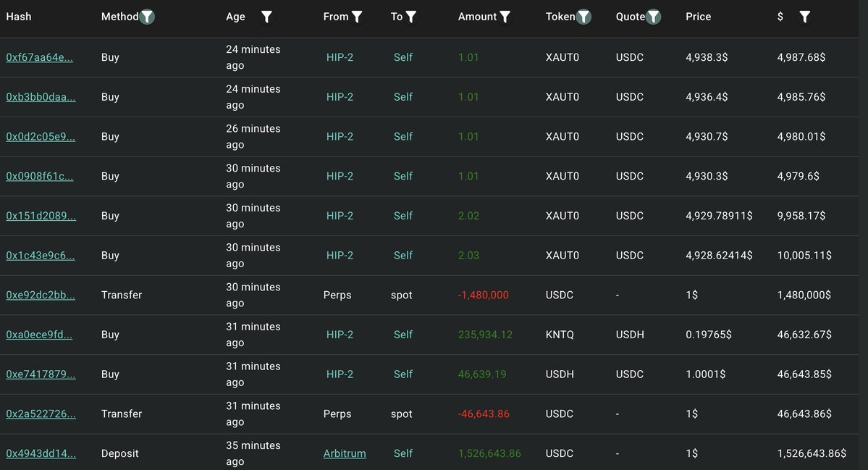Open transaction hash 0xe92dc2bb
The image size is (868, 470).
point(40,295)
